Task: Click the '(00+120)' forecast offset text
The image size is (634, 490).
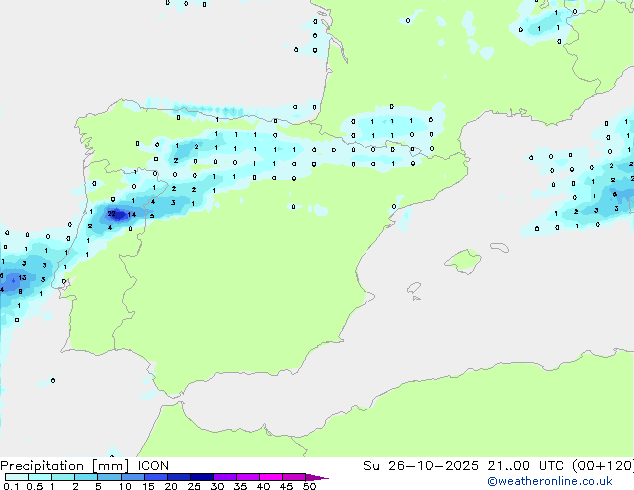Action: tap(603, 466)
